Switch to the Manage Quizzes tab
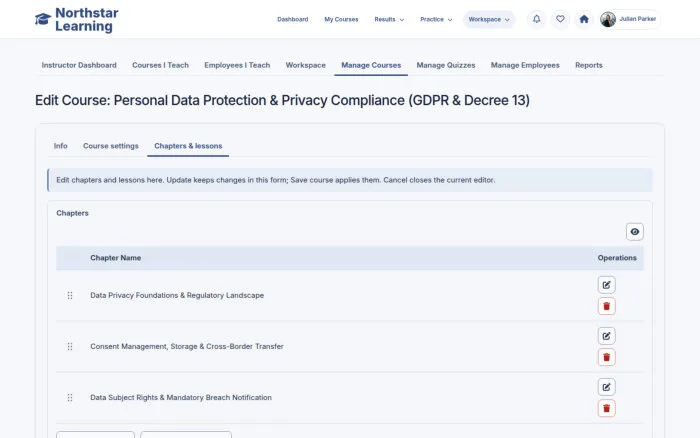This screenshot has width=700, height=438. 446,65
